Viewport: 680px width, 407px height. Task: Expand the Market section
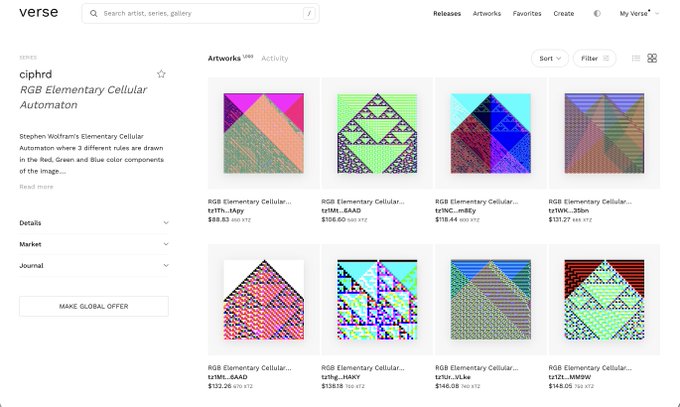[94, 244]
